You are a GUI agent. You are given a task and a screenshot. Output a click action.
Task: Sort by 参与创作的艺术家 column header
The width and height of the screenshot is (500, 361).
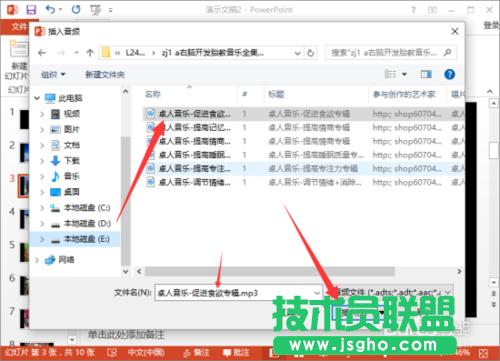coord(404,94)
